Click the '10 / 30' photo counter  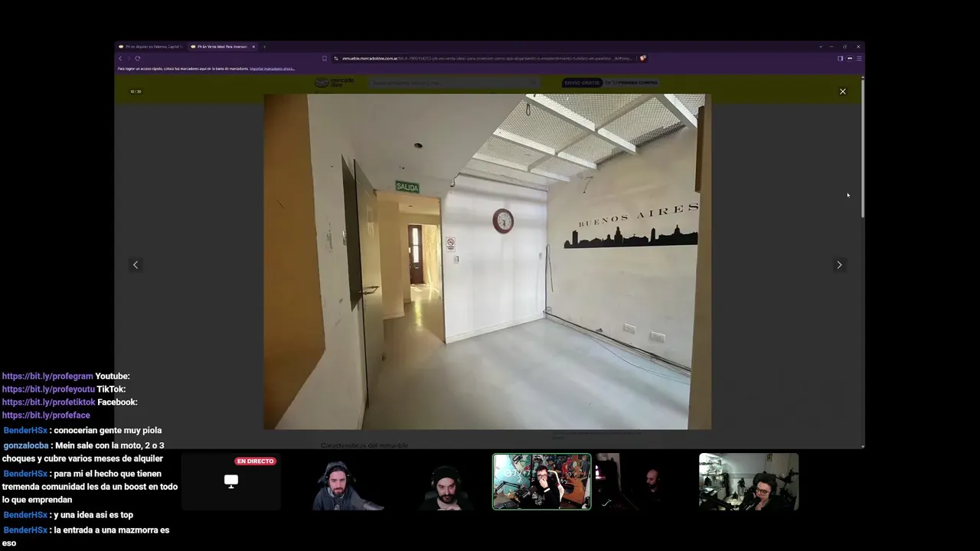[x=136, y=92]
